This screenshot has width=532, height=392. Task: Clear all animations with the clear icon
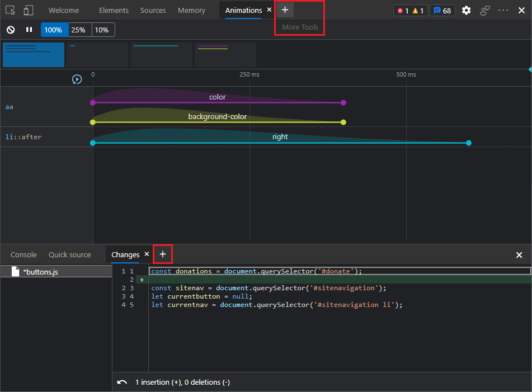coord(11,30)
